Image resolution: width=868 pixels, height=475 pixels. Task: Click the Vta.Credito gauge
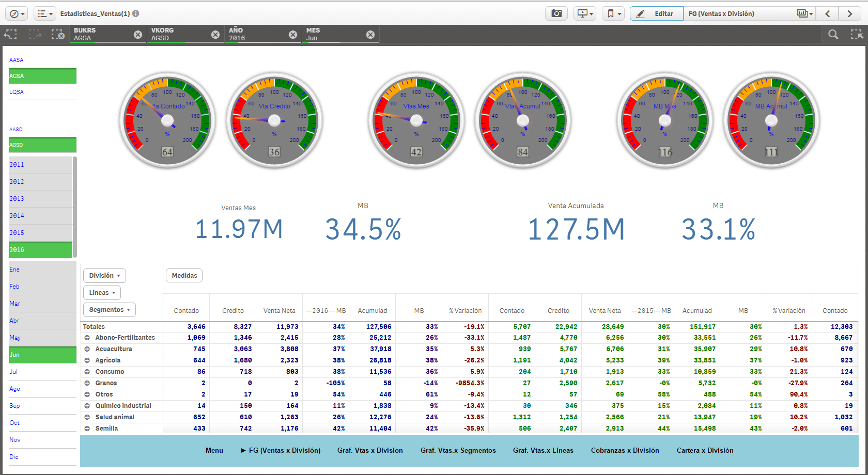pos(274,120)
